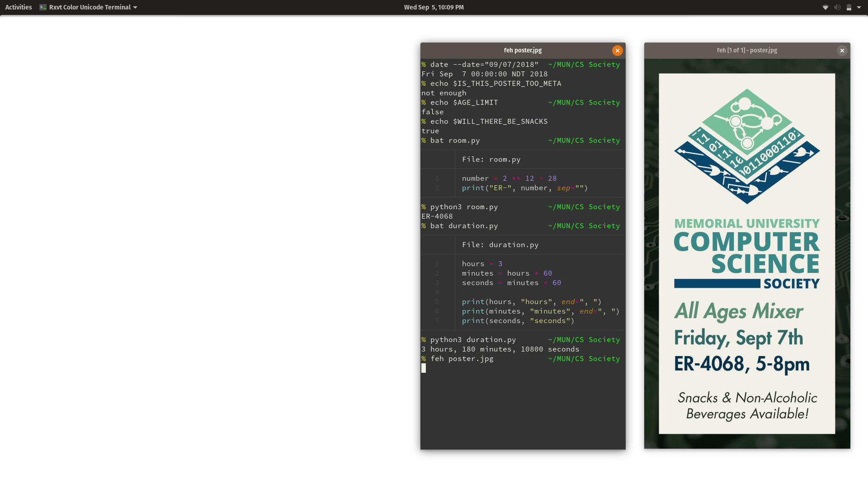Click the '3 hours, 180 minutes, 10800 seconds' output
The width and height of the screenshot is (868, 488).
[x=500, y=349]
